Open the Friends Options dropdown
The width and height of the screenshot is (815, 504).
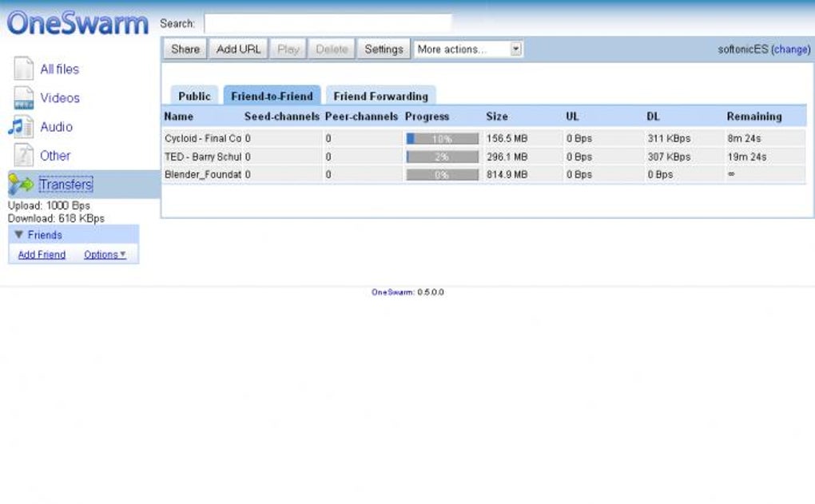pos(105,255)
